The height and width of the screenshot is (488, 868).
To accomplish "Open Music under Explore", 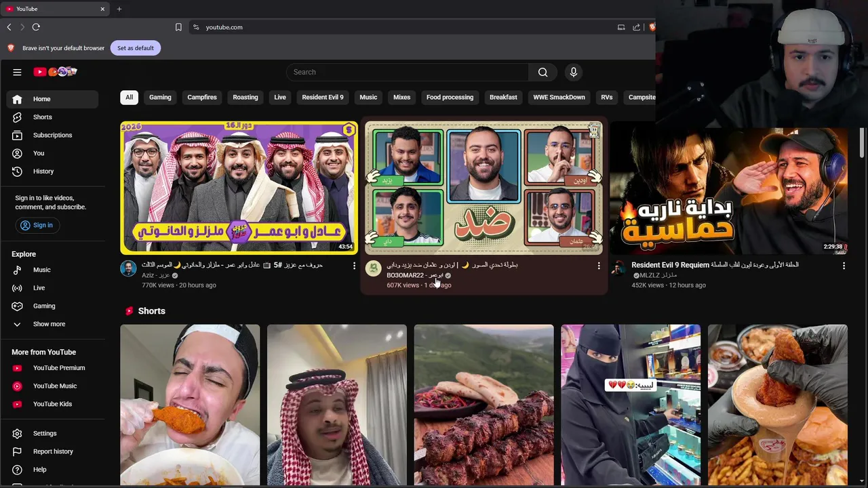I will 53,270.
